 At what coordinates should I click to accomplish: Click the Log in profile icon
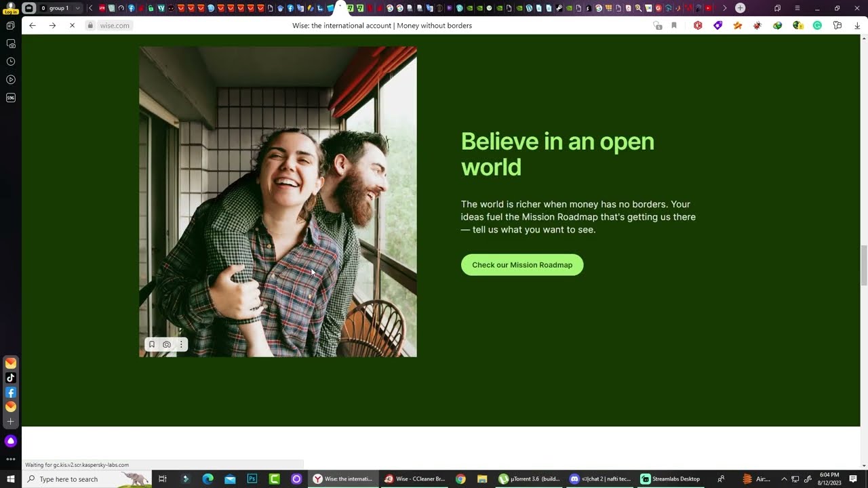[x=10, y=8]
